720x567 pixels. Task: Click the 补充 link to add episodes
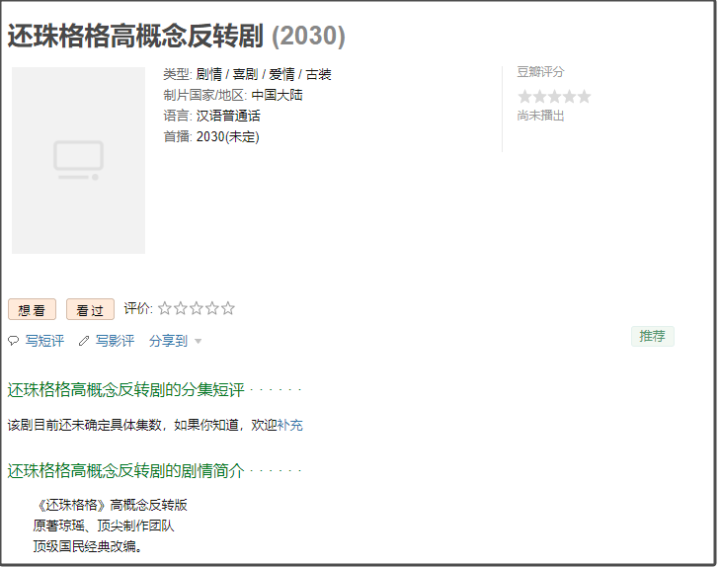coord(290,425)
